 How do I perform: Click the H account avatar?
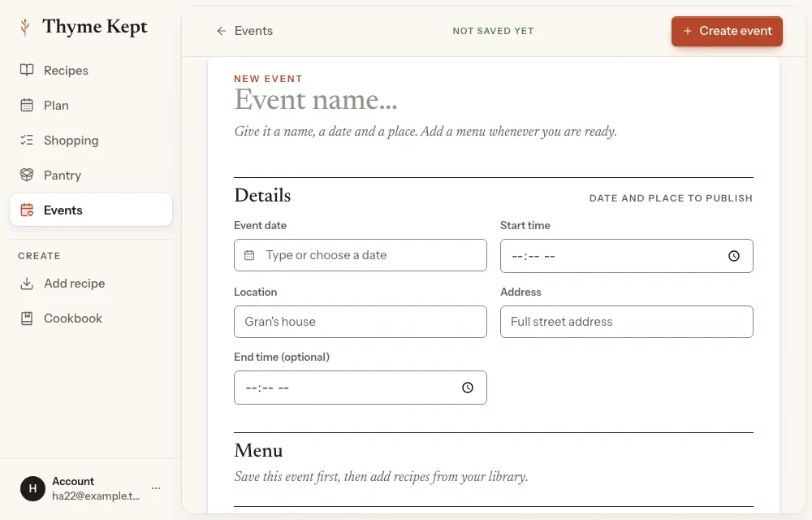tap(32, 488)
